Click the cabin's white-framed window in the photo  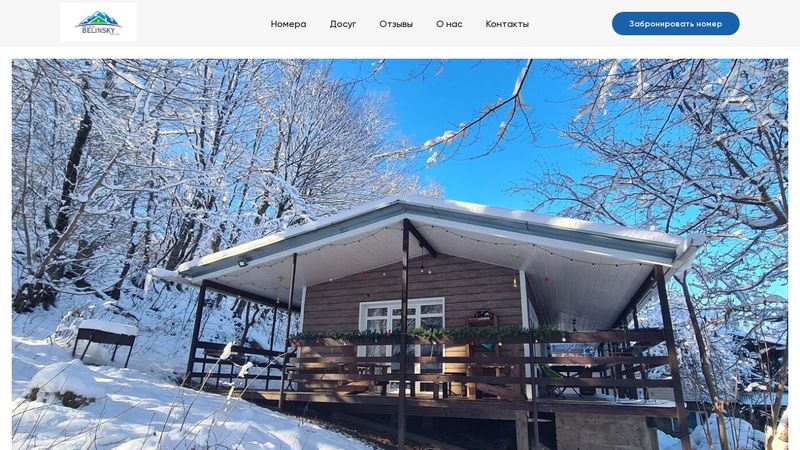pyautogui.click(x=402, y=327)
